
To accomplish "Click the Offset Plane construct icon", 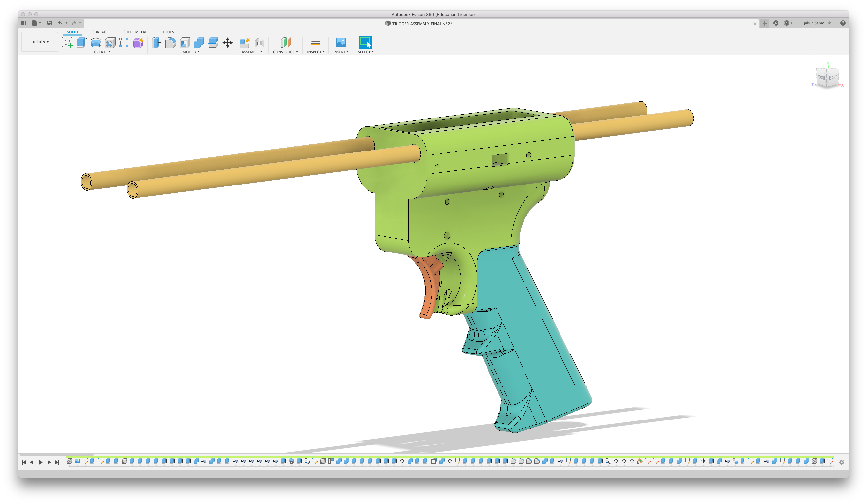I will coord(285,43).
